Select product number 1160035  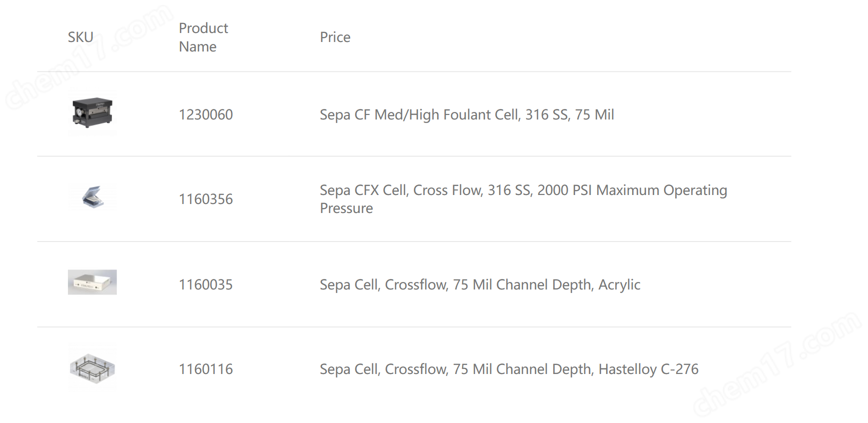[x=206, y=284]
